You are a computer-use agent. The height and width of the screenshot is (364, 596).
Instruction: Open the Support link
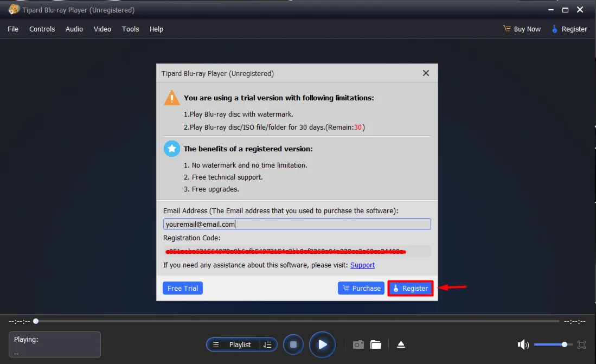click(x=362, y=265)
